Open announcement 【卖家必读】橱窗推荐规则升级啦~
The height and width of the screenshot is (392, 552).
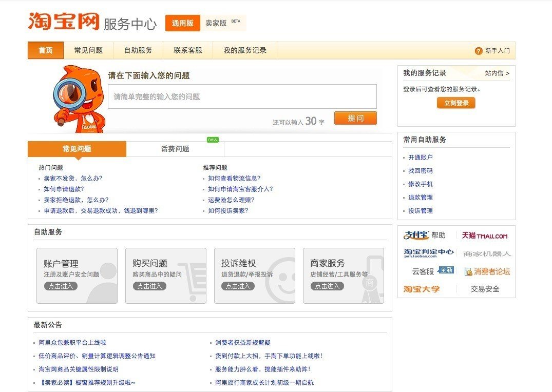pyautogui.click(x=87, y=382)
